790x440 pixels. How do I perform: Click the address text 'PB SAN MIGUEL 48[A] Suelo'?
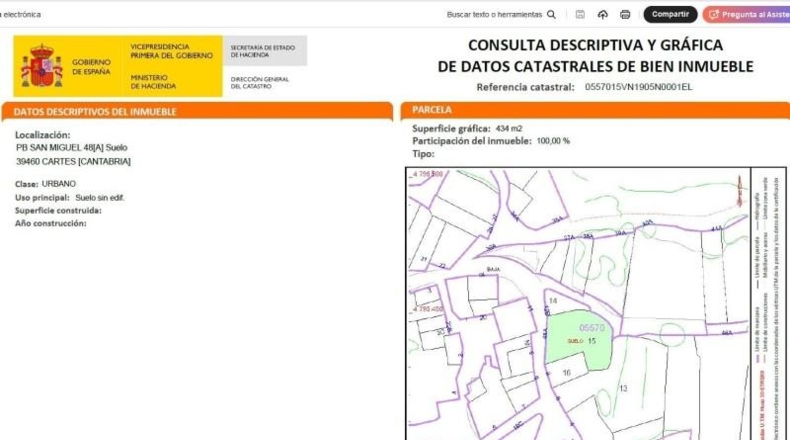(72, 148)
